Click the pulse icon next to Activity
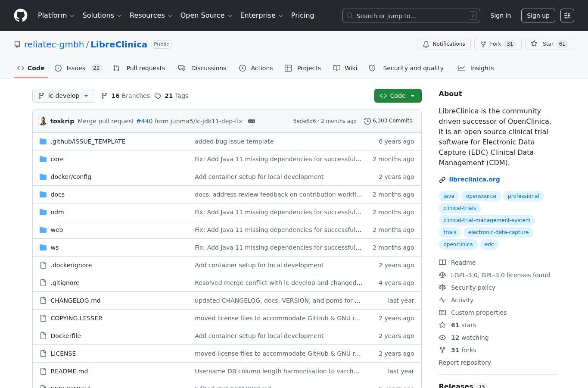 442,300
